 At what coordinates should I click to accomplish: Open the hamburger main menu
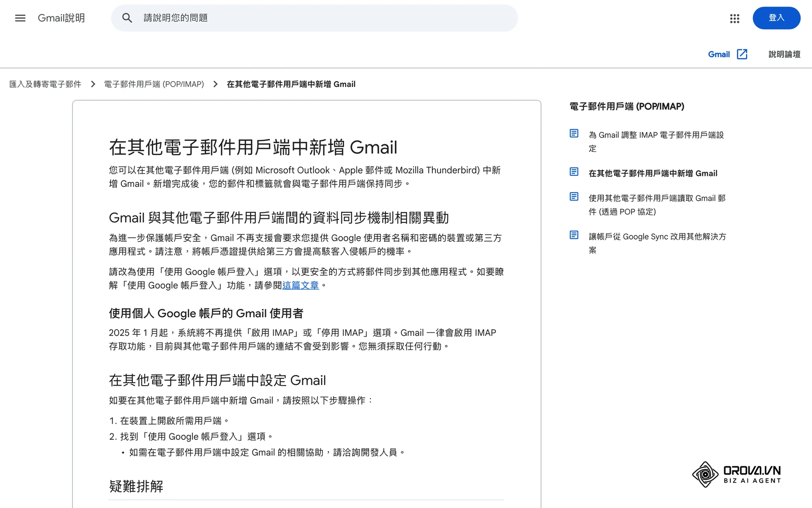(x=20, y=18)
